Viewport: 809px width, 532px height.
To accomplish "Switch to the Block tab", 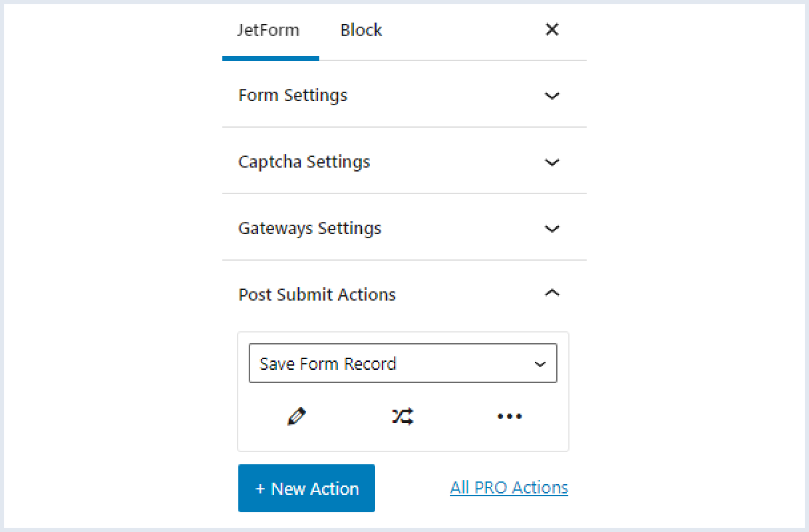I will pos(361,30).
